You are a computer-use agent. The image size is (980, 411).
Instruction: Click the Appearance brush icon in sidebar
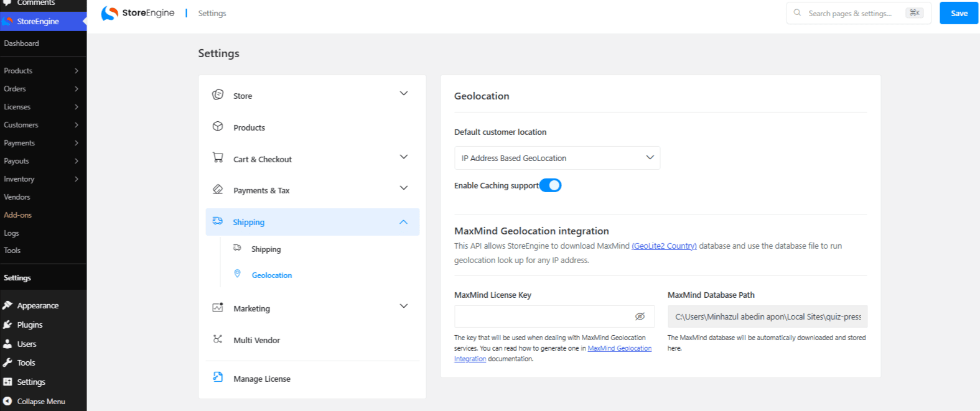coord(7,305)
